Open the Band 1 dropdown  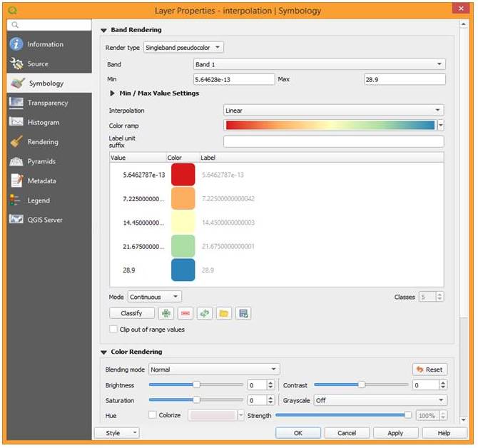coord(319,64)
